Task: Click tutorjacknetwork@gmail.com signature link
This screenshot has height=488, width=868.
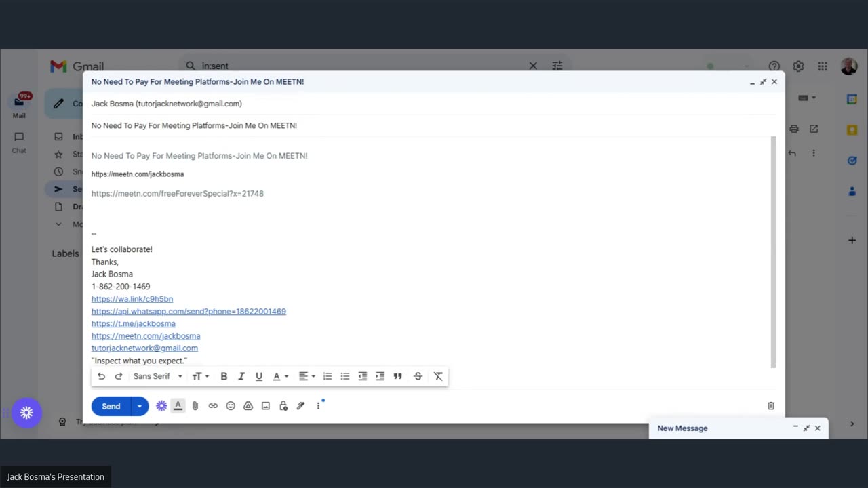Action: pyautogui.click(x=144, y=348)
